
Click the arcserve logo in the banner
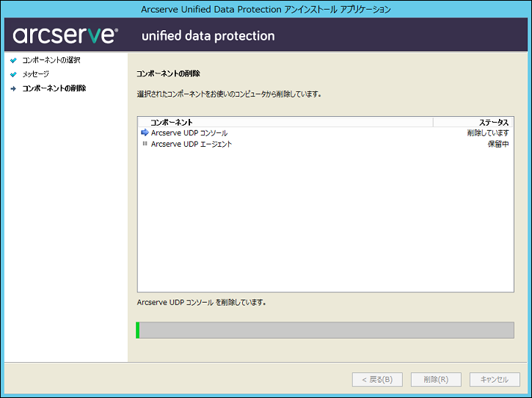pyautogui.click(x=65, y=35)
